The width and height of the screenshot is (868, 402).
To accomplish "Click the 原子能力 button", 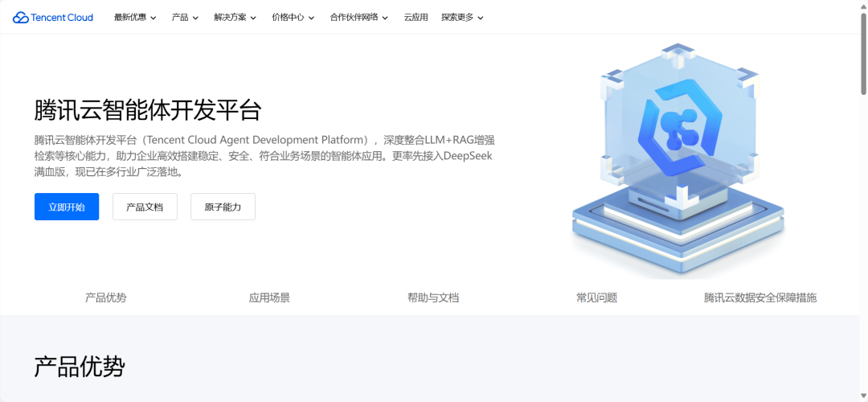I will click(223, 207).
